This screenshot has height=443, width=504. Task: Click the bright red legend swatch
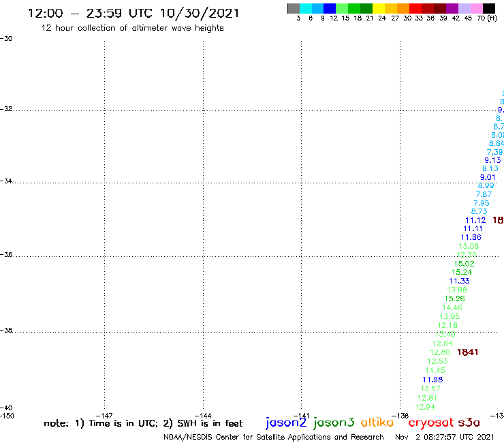[415, 8]
